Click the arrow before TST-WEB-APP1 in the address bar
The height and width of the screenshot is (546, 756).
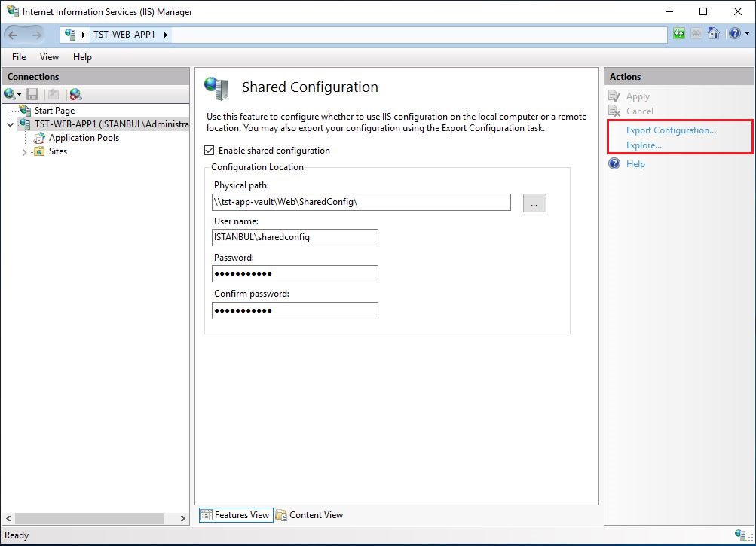[x=84, y=35]
